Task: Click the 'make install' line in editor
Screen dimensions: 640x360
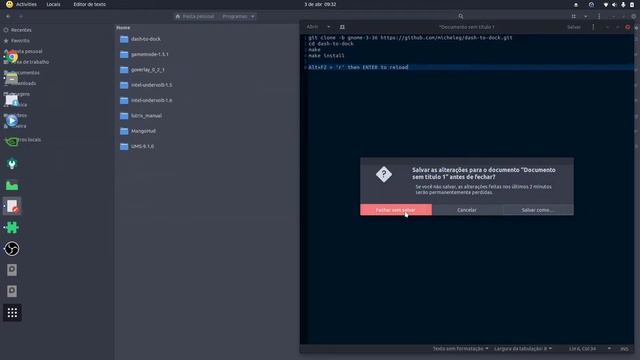Action: click(326, 56)
